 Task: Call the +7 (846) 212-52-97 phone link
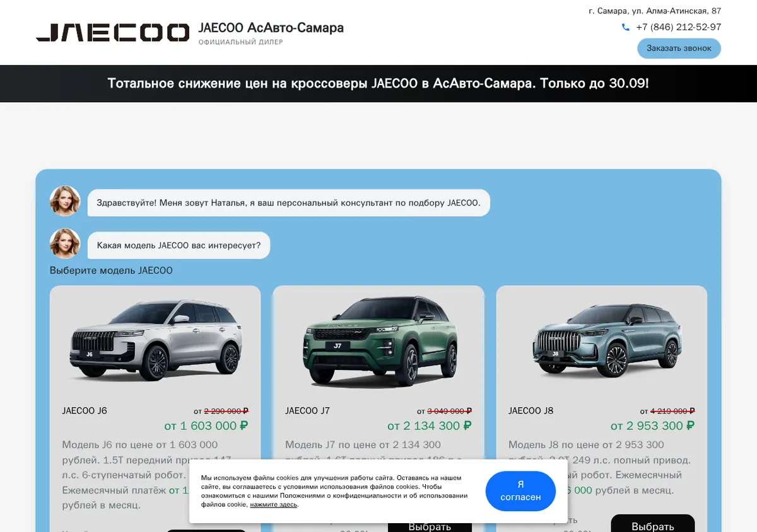click(x=678, y=27)
